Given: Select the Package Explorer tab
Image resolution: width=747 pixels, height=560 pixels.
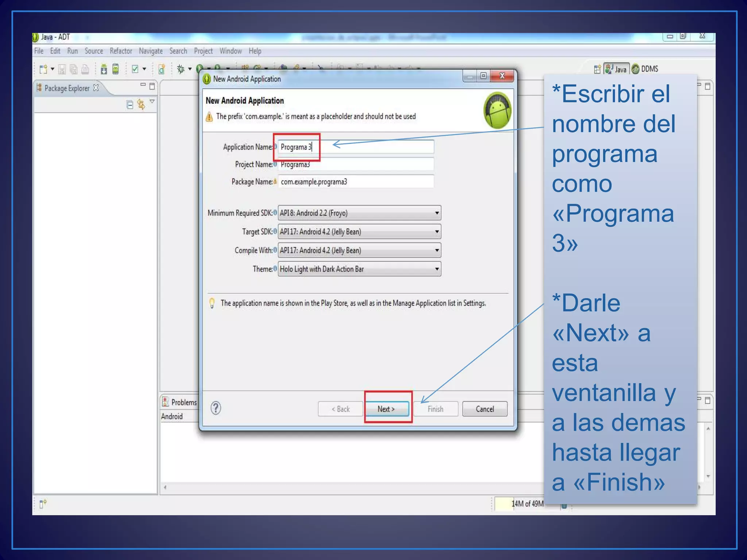Looking at the screenshot, I should coord(67,88).
